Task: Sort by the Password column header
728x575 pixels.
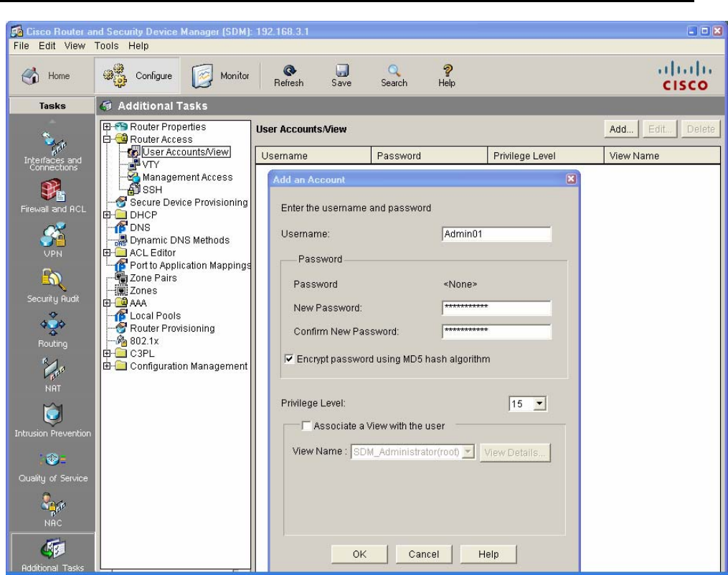Action: point(430,156)
